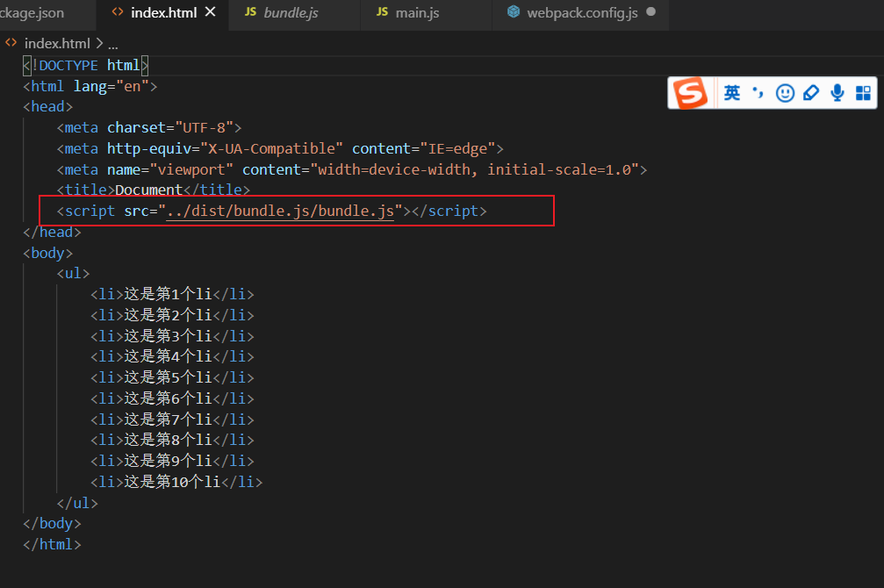The image size is (884, 588).
Task: Click the opening body tag
Action: (x=48, y=253)
